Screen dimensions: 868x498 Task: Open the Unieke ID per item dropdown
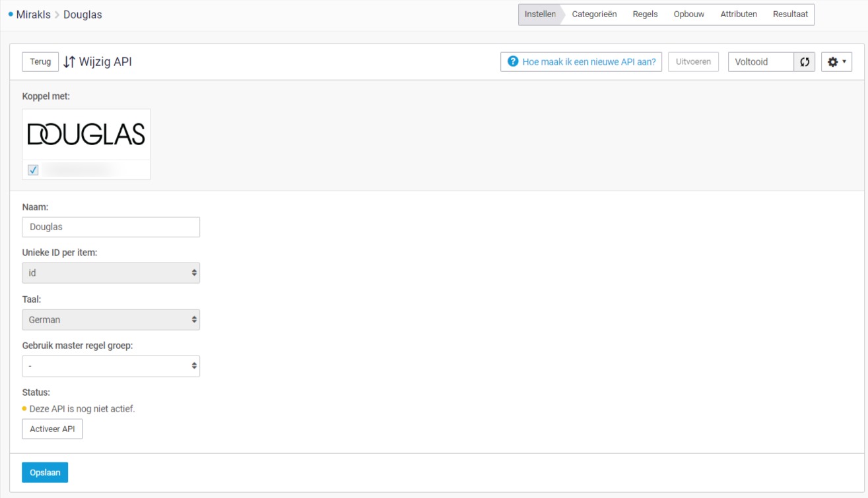111,273
